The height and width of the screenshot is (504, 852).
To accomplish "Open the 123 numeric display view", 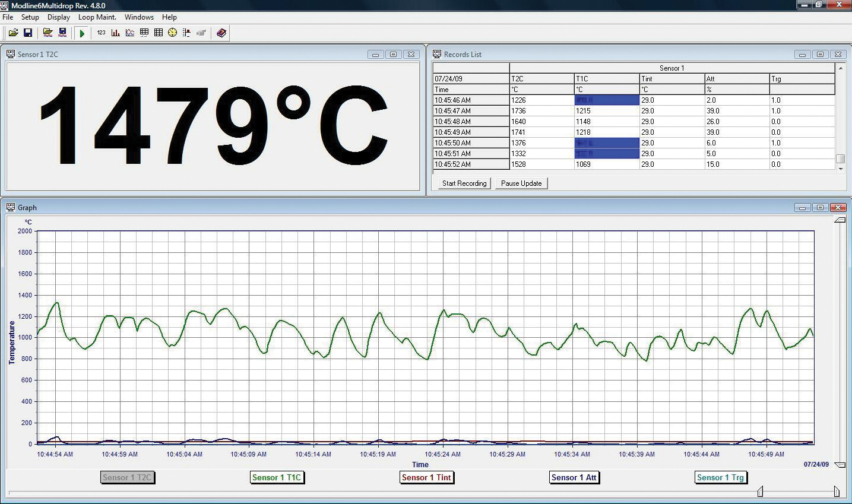I will point(102,33).
